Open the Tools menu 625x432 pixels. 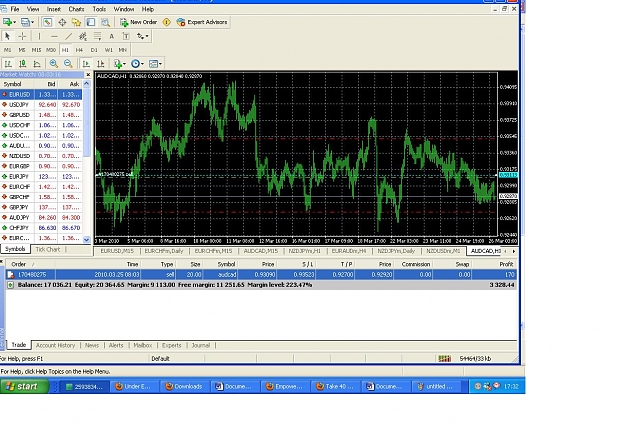tap(99, 9)
